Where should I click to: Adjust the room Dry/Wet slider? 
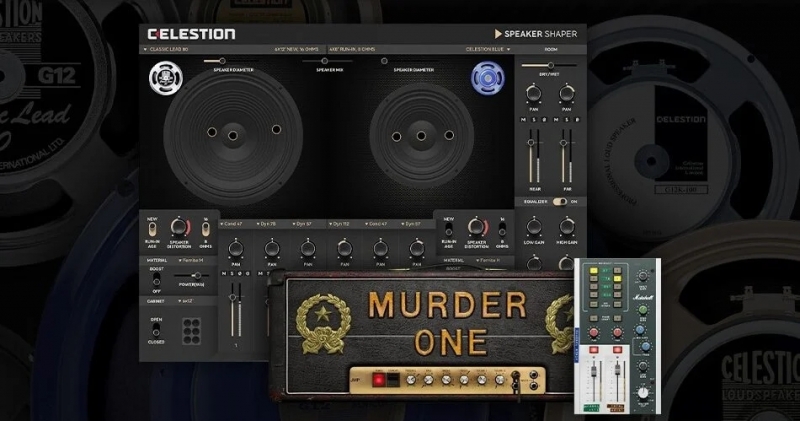click(549, 65)
